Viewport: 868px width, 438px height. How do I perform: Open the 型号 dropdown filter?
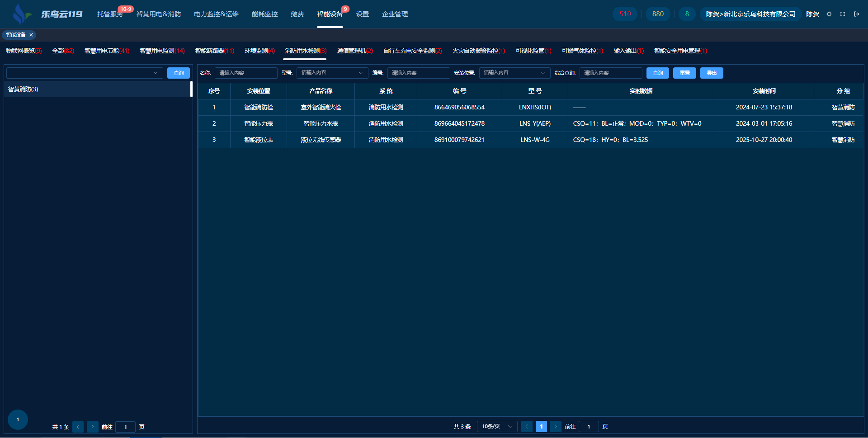coord(332,73)
